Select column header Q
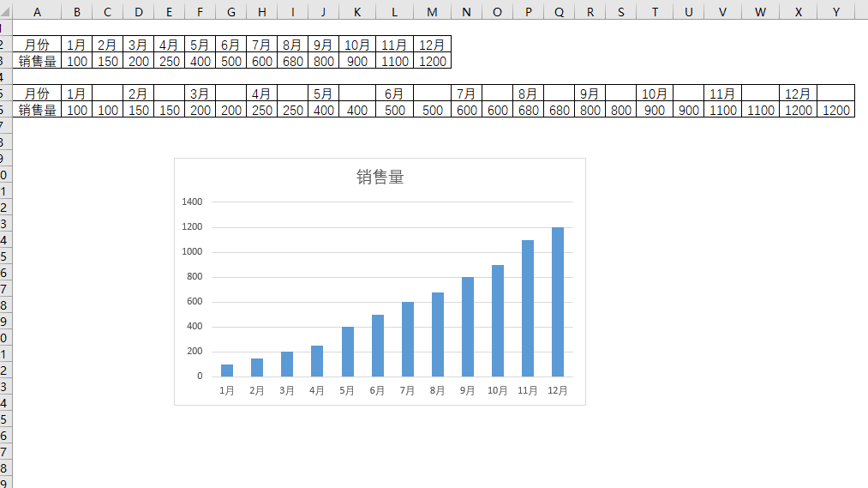Image resolution: width=868 pixels, height=488 pixels. point(560,11)
